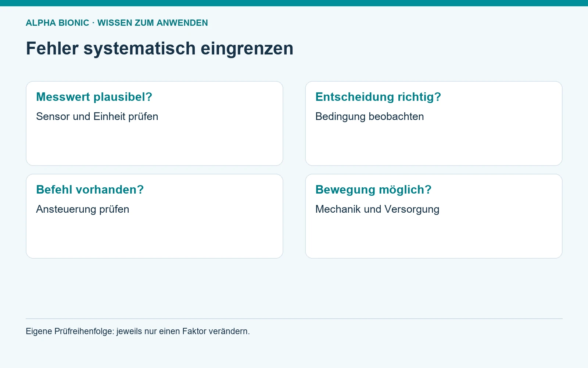Select the 'Messwert plausibel?' card heading
Screen dimensions: 588x368
coord(94,97)
